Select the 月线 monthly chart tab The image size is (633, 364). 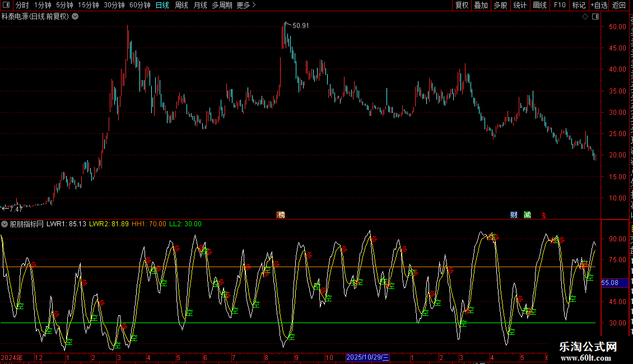click(x=200, y=5)
